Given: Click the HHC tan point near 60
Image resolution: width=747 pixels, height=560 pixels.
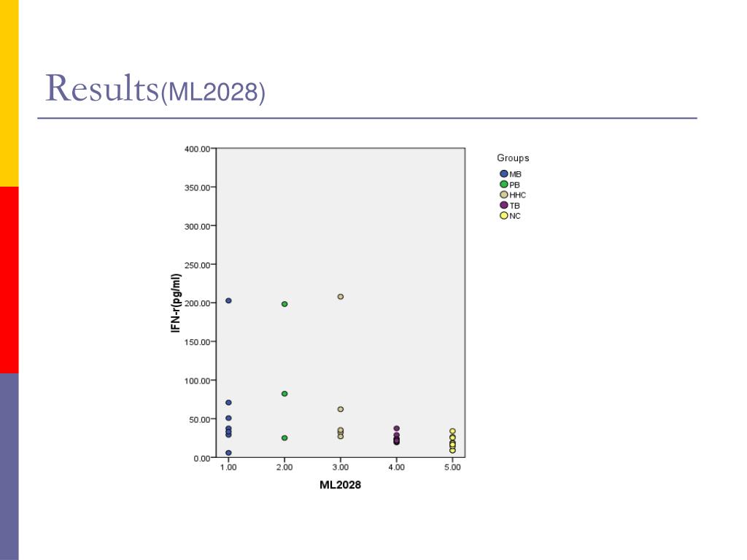Looking at the screenshot, I should pos(341,409).
